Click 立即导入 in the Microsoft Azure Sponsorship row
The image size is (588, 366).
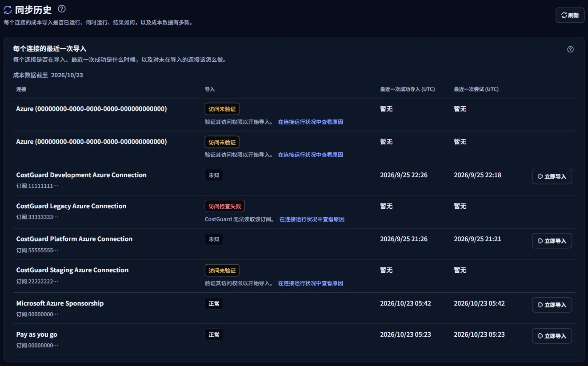[x=552, y=305]
